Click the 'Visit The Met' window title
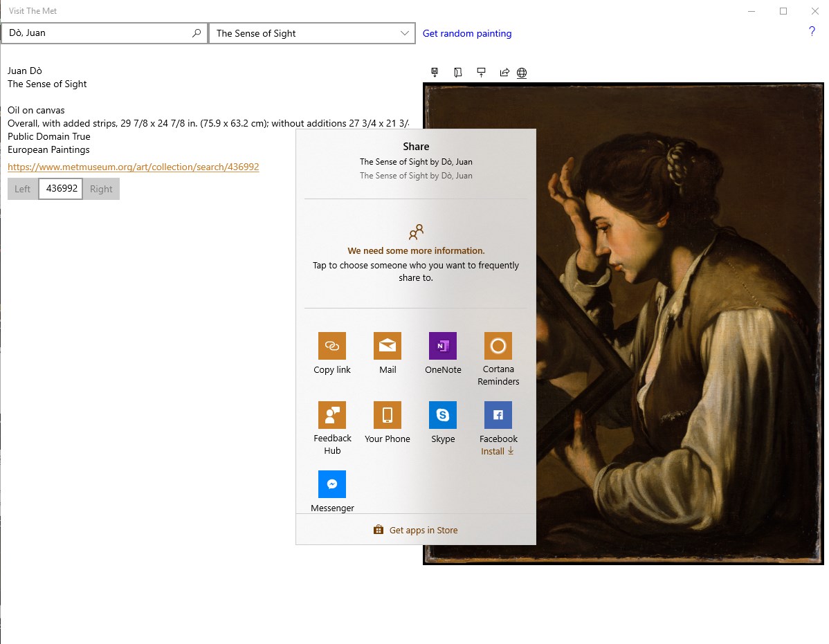The width and height of the screenshot is (829, 644). 33,10
